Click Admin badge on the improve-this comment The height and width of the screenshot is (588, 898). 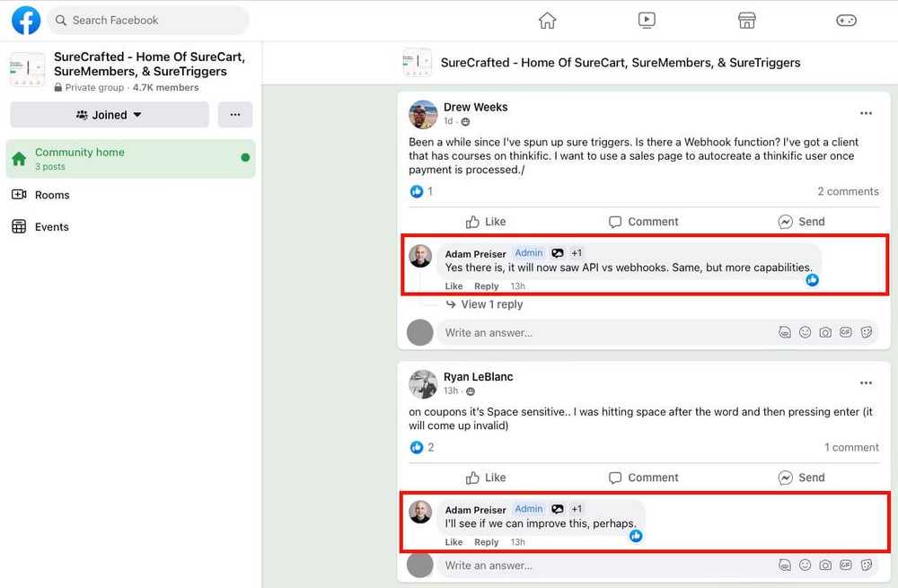528,508
